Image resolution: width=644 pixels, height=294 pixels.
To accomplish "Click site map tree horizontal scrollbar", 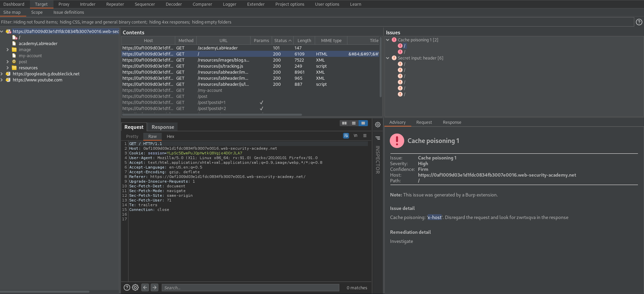I will pyautogui.click(x=45, y=292).
